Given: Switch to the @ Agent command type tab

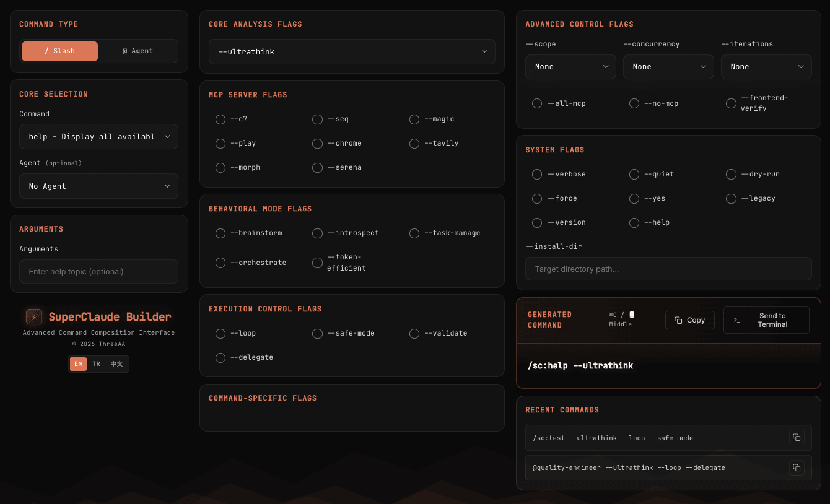Looking at the screenshot, I should [x=138, y=51].
